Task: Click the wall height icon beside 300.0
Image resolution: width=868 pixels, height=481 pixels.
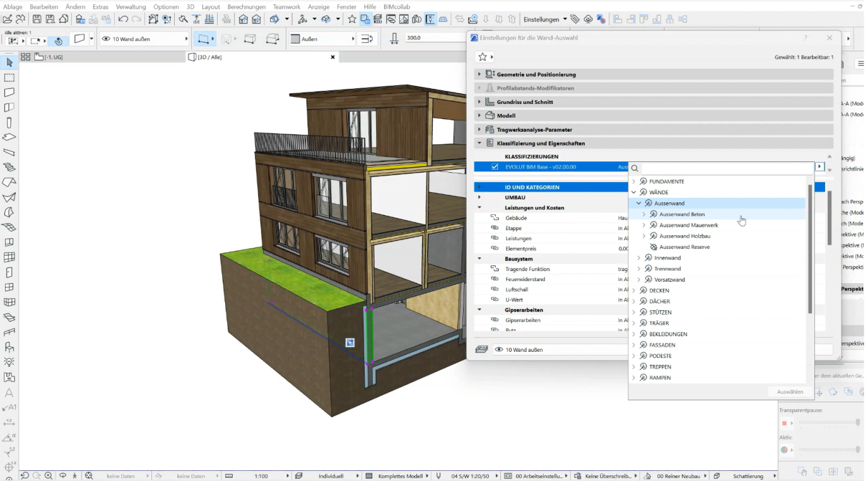Action: click(395, 39)
